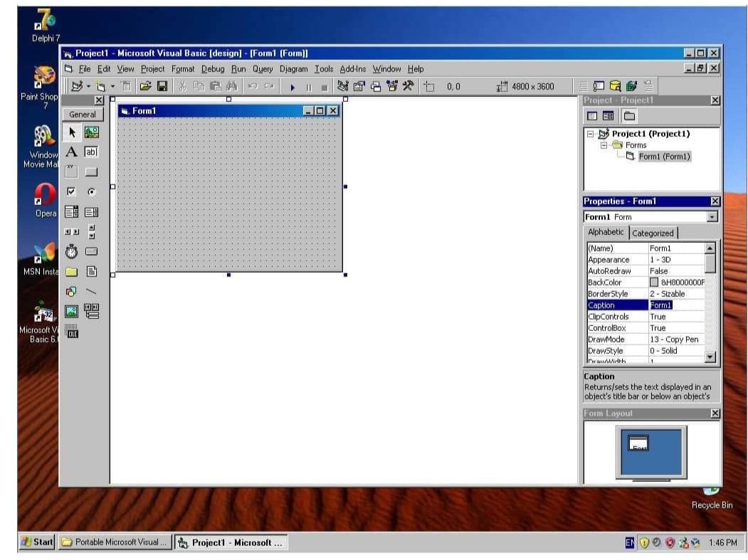Open Add Standard EXE Project dropdown arrow
This screenshot has height=560, width=748.
(x=88, y=87)
